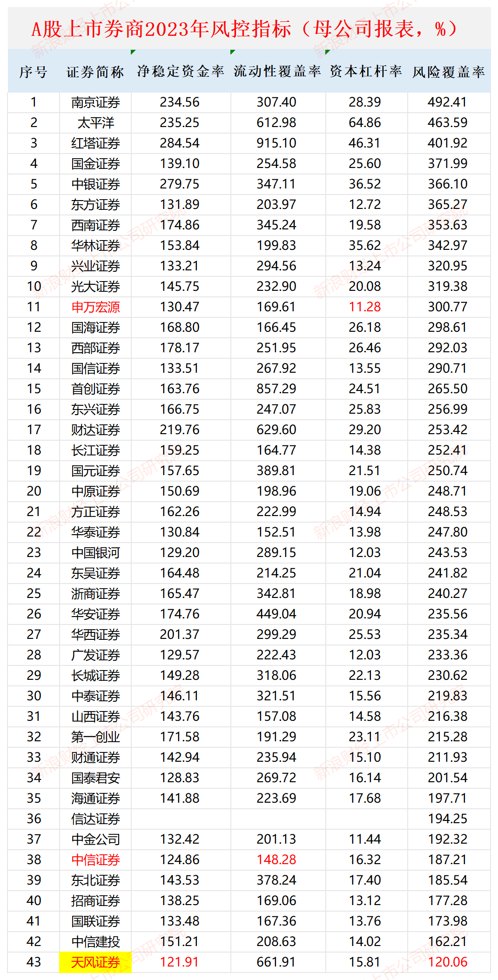Click the red value 121.91
The height and width of the screenshot is (980, 498).
[x=180, y=962]
